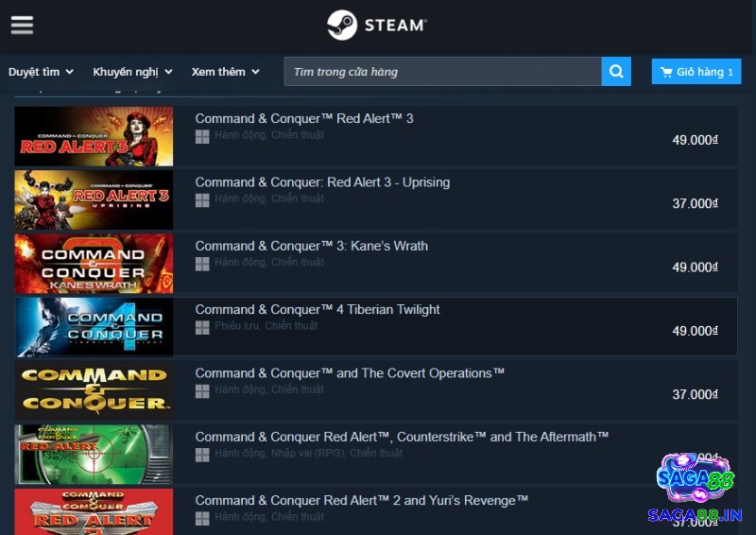Image resolution: width=756 pixels, height=535 pixels.
Task: Open the Kane's Wrath thumbnail
Action: [94, 264]
